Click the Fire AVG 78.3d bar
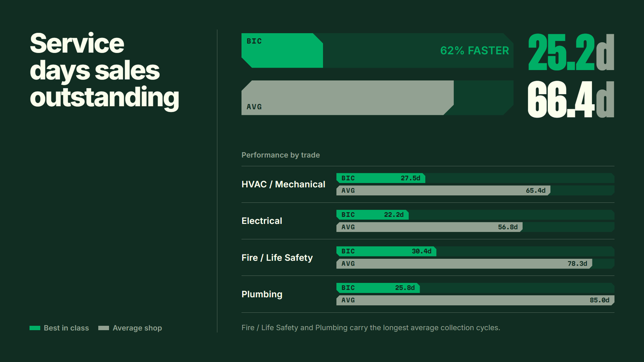644x362 pixels. coord(464,263)
